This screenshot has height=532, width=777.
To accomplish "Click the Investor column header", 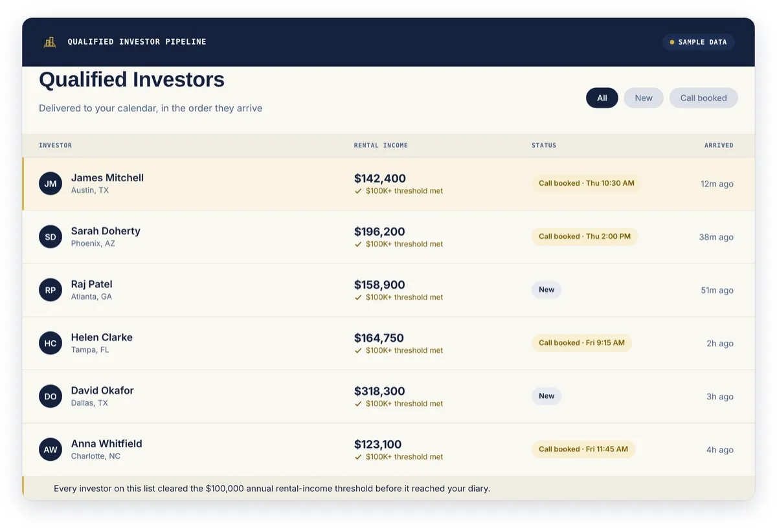I will pyautogui.click(x=55, y=145).
